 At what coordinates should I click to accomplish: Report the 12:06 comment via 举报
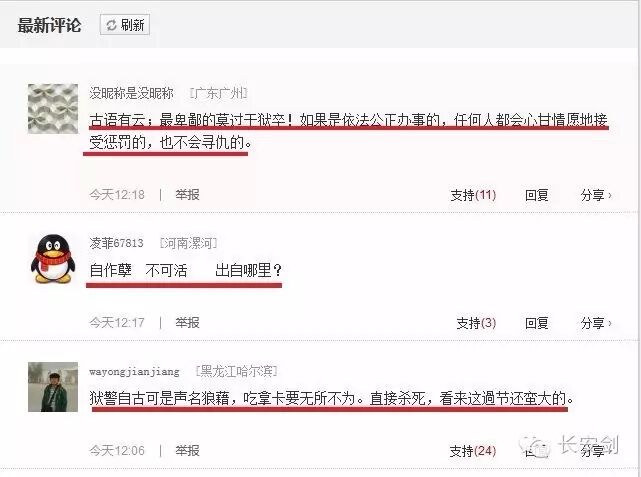pyautogui.click(x=187, y=450)
